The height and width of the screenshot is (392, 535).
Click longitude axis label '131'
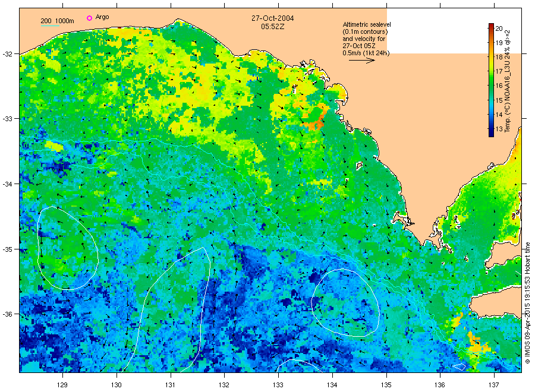tap(170, 385)
